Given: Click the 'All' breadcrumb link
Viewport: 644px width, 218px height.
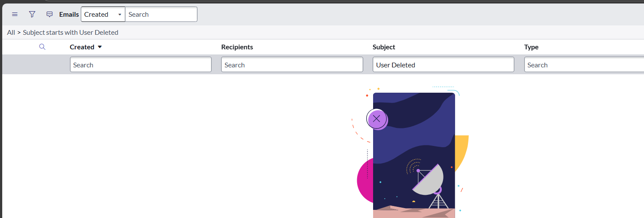Looking at the screenshot, I should tap(11, 32).
